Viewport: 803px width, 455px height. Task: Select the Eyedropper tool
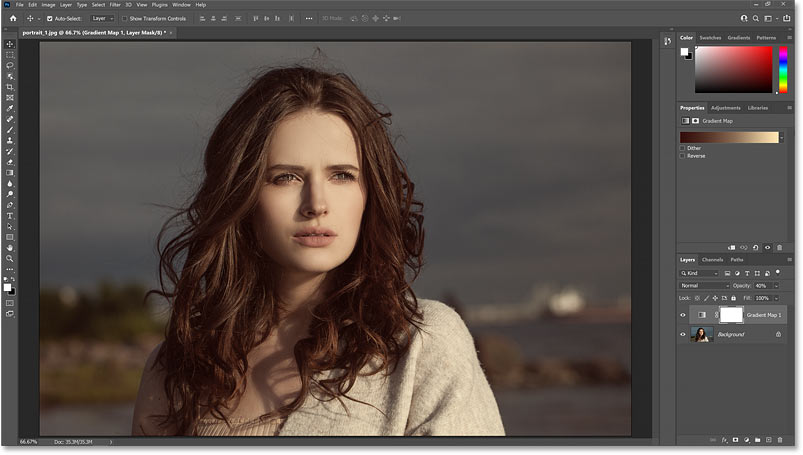click(10, 109)
